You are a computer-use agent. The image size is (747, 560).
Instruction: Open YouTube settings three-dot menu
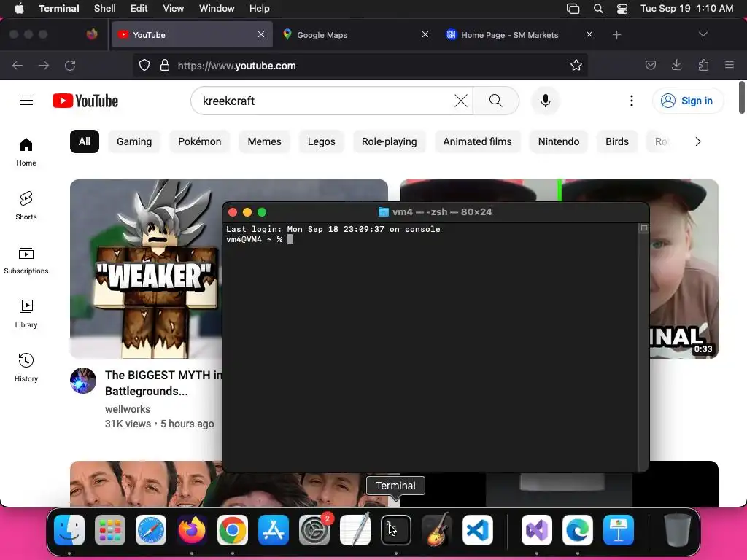pos(631,101)
